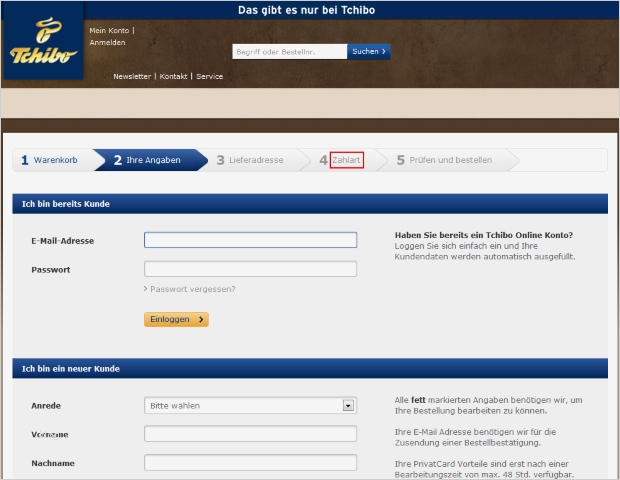
Task: Click into the Nachname field
Action: pyautogui.click(x=250, y=463)
